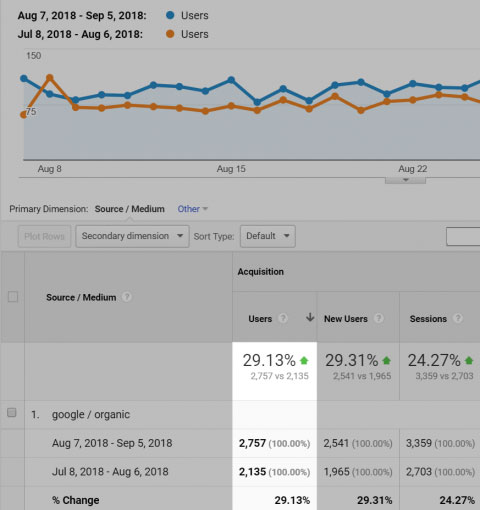Click the Aug 7, 2018 - Sep 5, 2018 legend label

tap(82, 15)
